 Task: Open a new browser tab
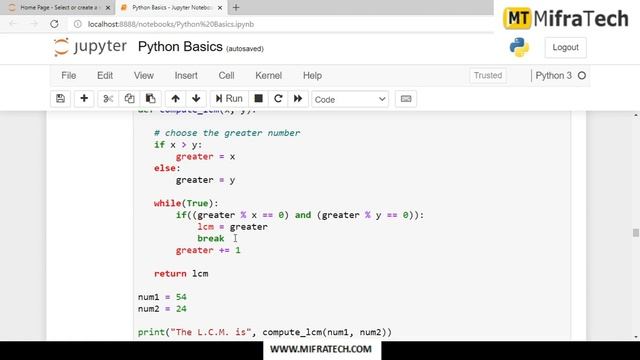tap(236, 7)
